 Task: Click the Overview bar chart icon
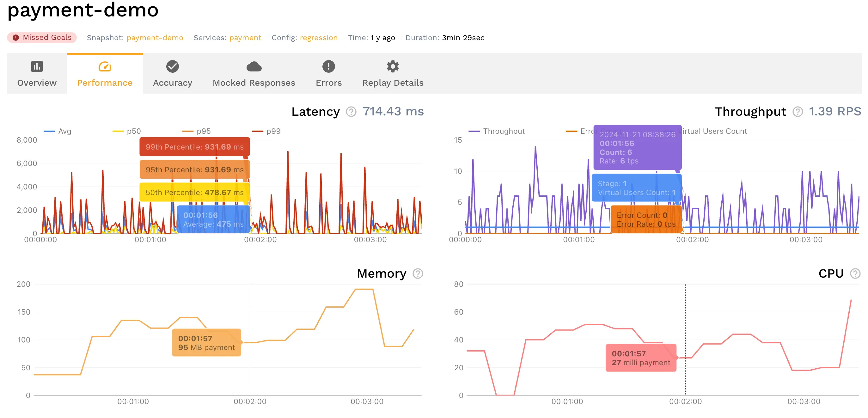click(x=36, y=67)
